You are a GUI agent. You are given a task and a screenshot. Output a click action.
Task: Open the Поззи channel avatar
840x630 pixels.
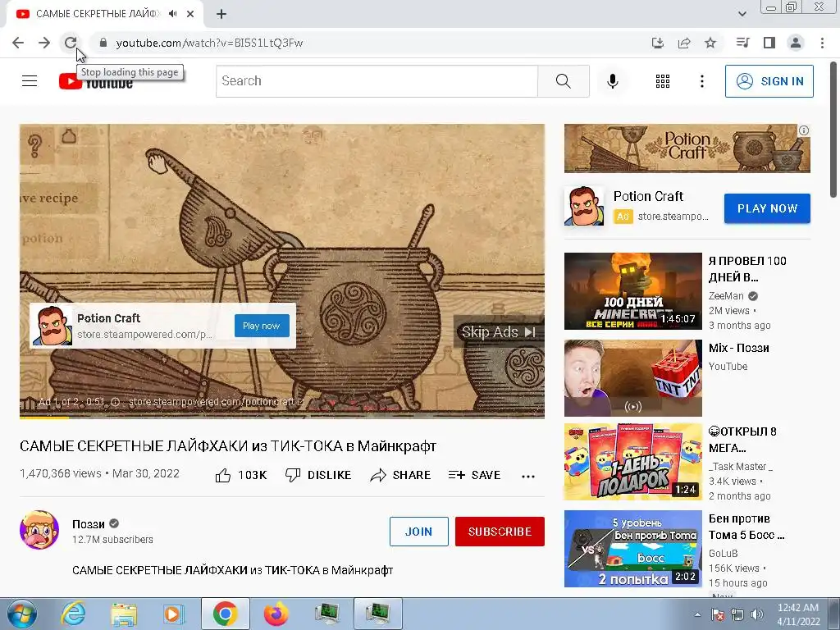pos(39,530)
